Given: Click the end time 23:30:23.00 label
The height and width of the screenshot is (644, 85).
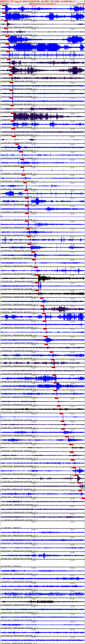Looking at the screenshot, I should (80, 4).
